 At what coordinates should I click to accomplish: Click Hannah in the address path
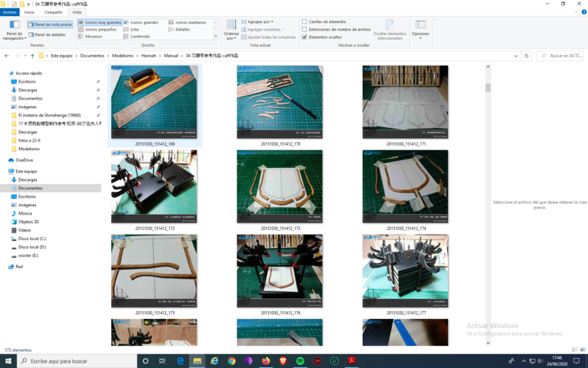(149, 55)
